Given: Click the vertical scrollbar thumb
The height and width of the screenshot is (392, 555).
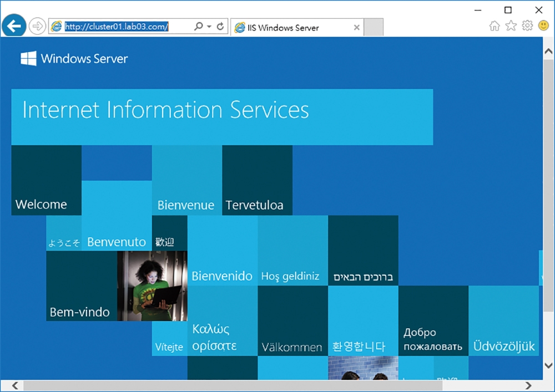Looking at the screenshot, I should tap(549, 186).
